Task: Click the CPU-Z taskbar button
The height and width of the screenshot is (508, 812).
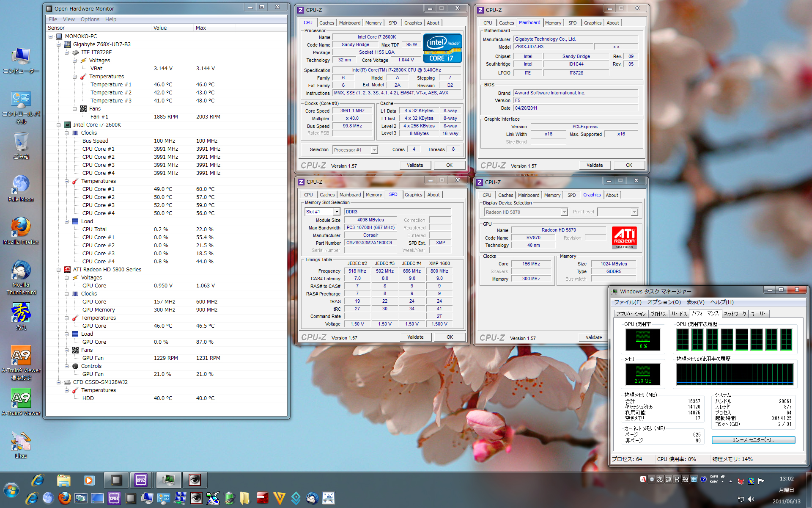Action: click(141, 480)
